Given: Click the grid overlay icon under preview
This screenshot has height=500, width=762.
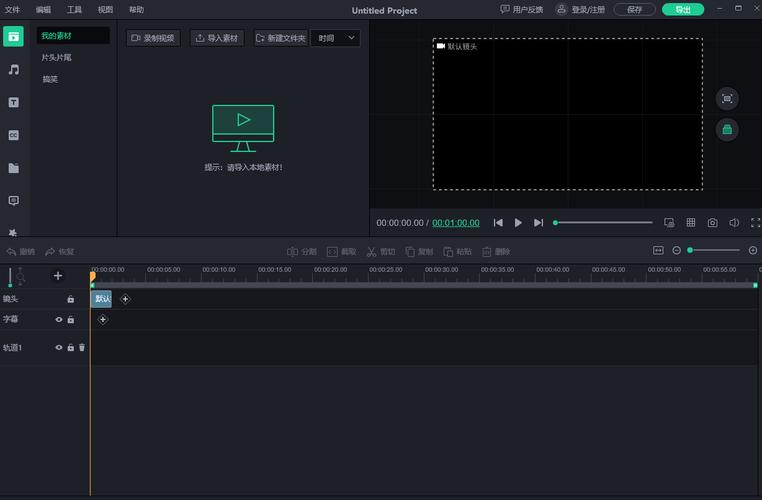Looking at the screenshot, I should click(690, 223).
